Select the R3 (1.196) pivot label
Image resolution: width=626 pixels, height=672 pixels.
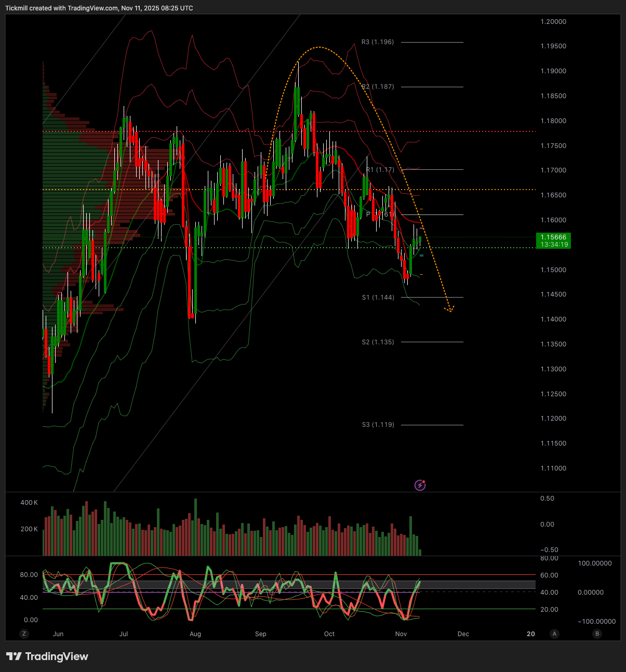[x=378, y=42]
